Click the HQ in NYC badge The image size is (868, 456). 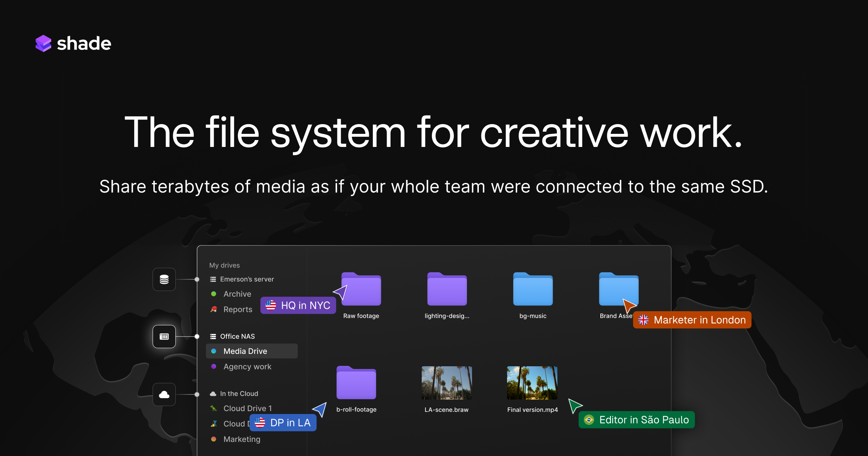pyautogui.click(x=298, y=305)
